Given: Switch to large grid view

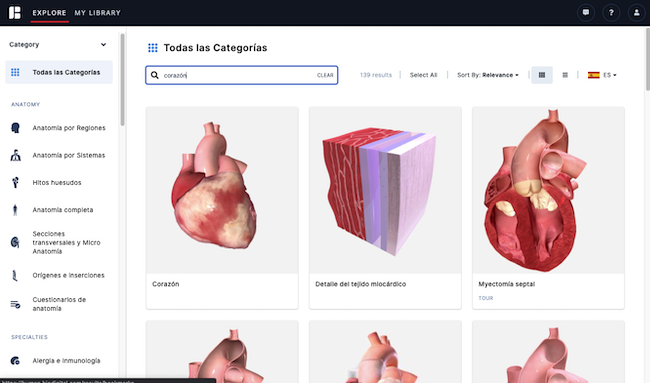Looking at the screenshot, I should 542,75.
